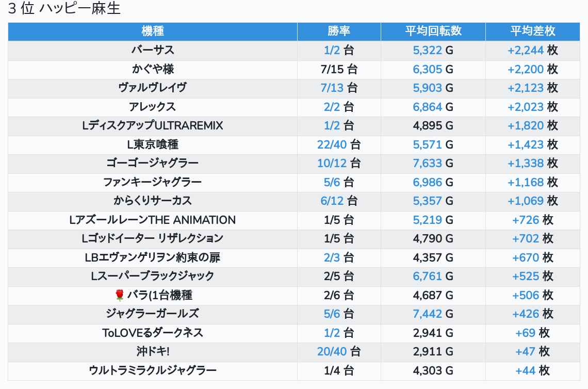This screenshot has height=389, width=588.
Task: Click the +1,168 枚 difference value
Action: pyautogui.click(x=532, y=182)
